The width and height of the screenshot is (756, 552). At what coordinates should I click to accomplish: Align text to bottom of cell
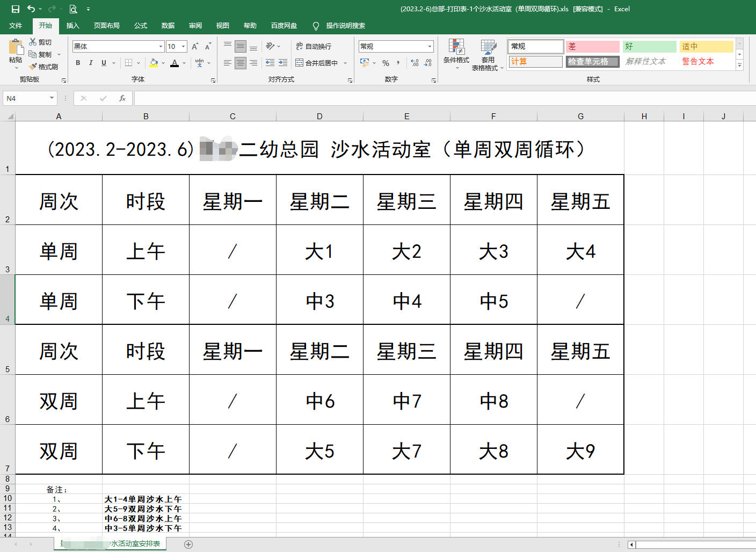tap(253, 47)
